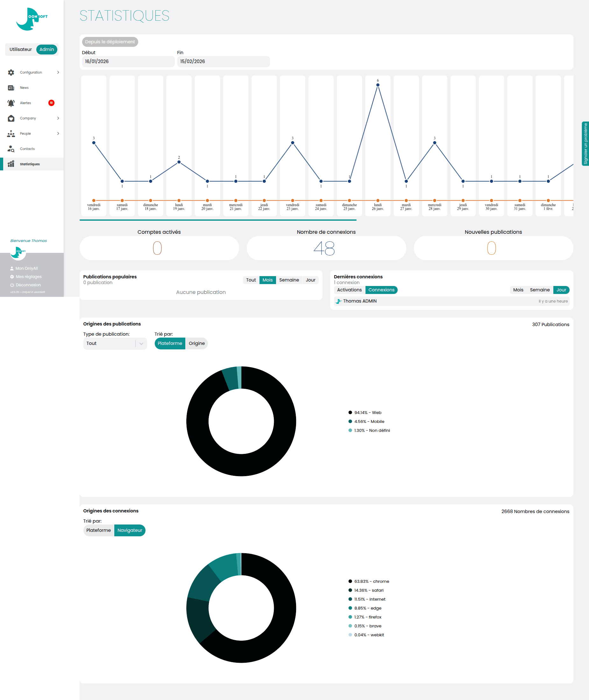Click the Company house icon
The width and height of the screenshot is (589, 700).
tap(11, 118)
